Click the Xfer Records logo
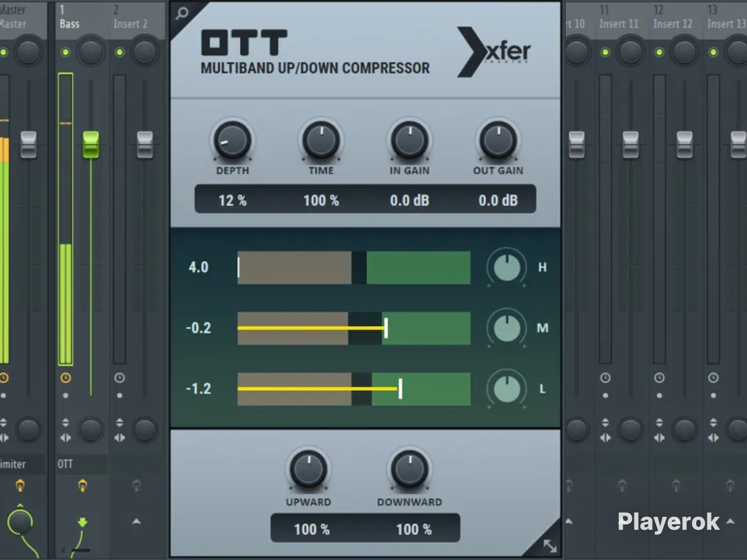Viewport: 747px width, 560px height. [494, 52]
